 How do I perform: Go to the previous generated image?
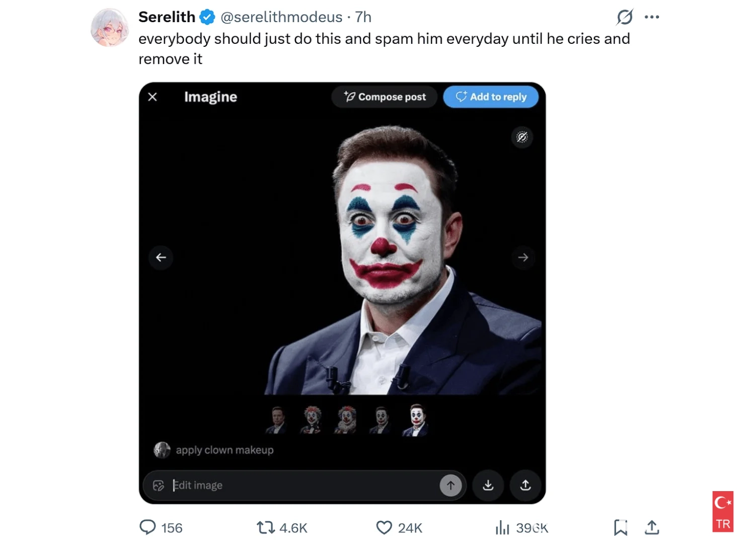tap(161, 257)
